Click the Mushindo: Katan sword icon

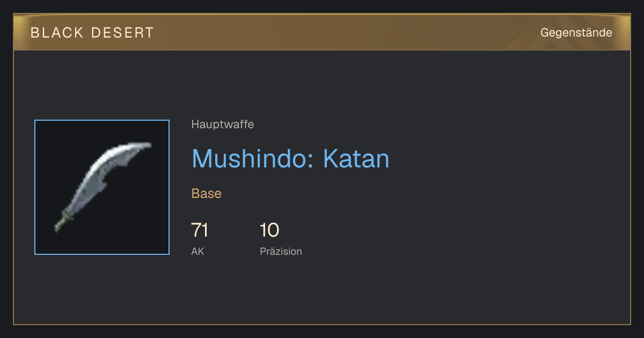click(x=103, y=187)
